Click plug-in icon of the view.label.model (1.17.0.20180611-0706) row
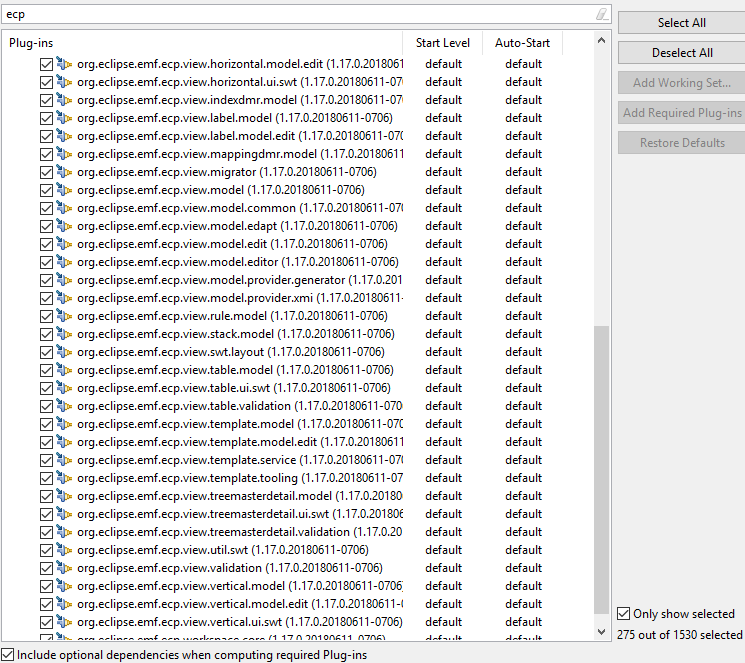745x663 pixels. point(64,118)
